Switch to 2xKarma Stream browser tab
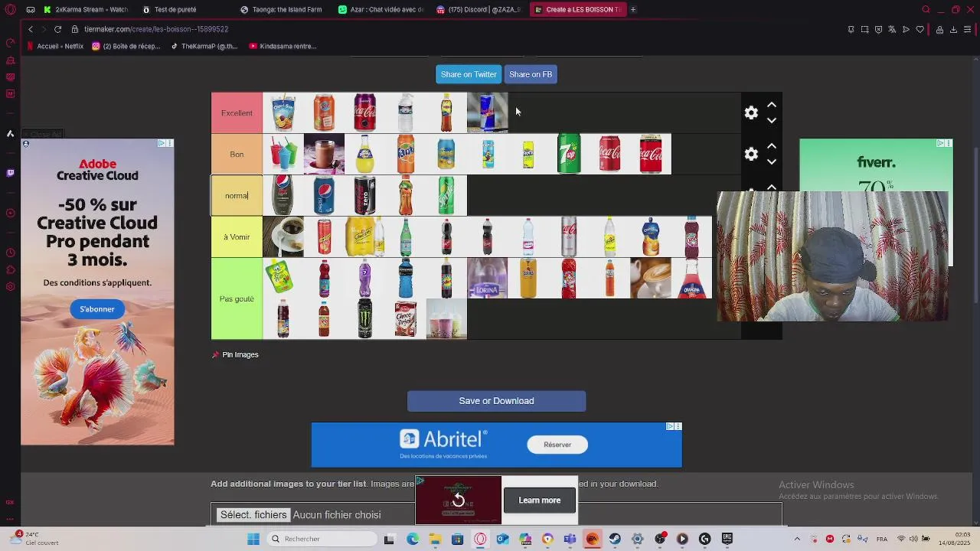Viewport: 980px width, 551px height. click(86, 9)
